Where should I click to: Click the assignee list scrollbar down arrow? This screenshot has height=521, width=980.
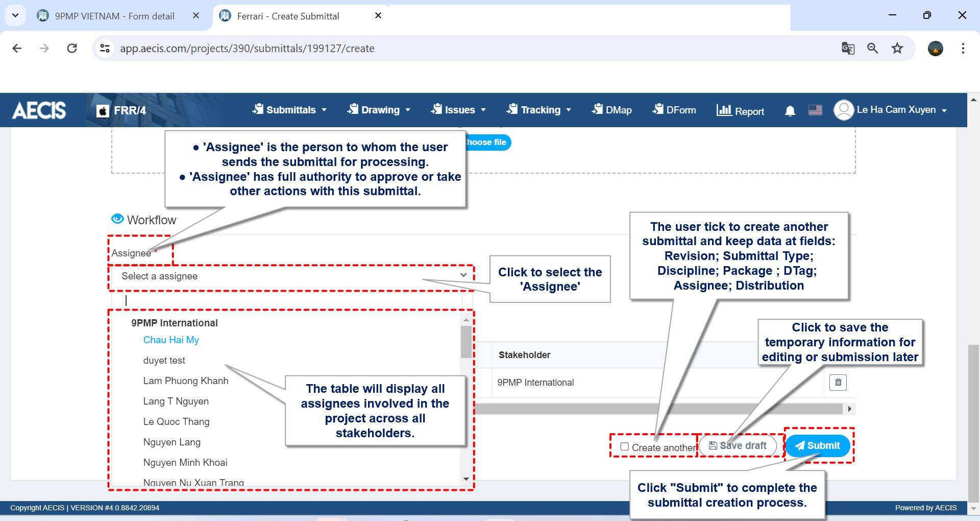click(x=466, y=479)
